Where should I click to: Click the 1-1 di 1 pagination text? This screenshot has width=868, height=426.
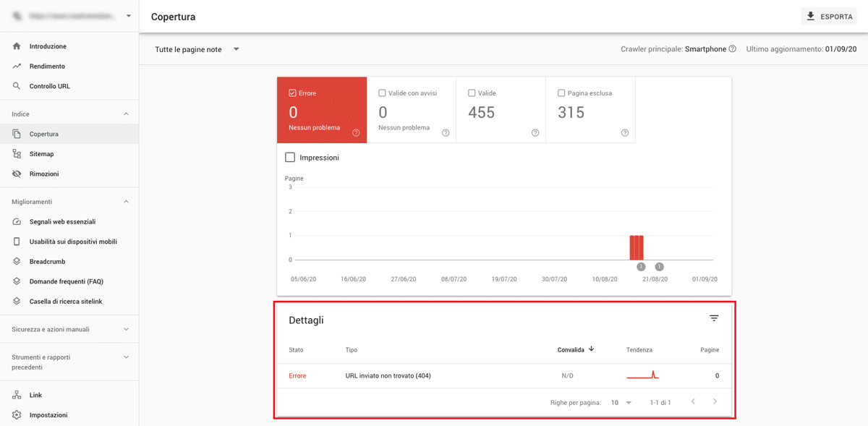coord(660,402)
